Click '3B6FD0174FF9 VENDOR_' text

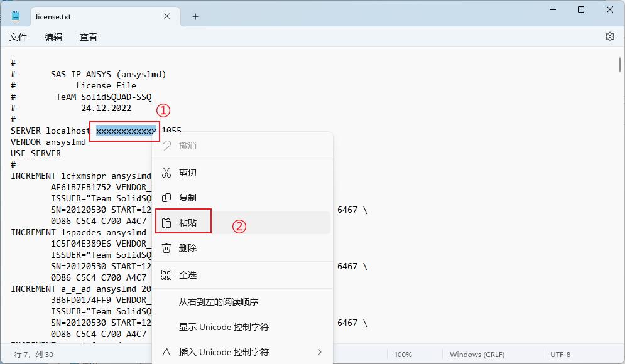[x=101, y=300]
